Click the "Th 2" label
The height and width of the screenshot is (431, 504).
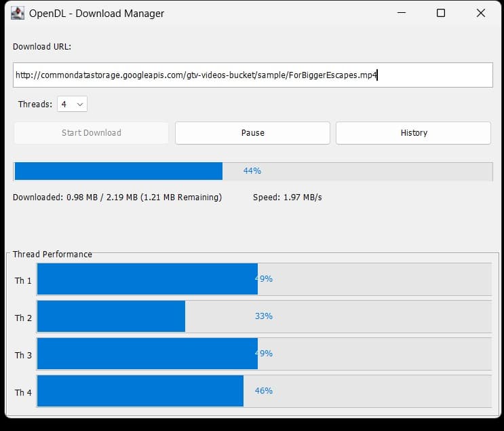[23, 318]
